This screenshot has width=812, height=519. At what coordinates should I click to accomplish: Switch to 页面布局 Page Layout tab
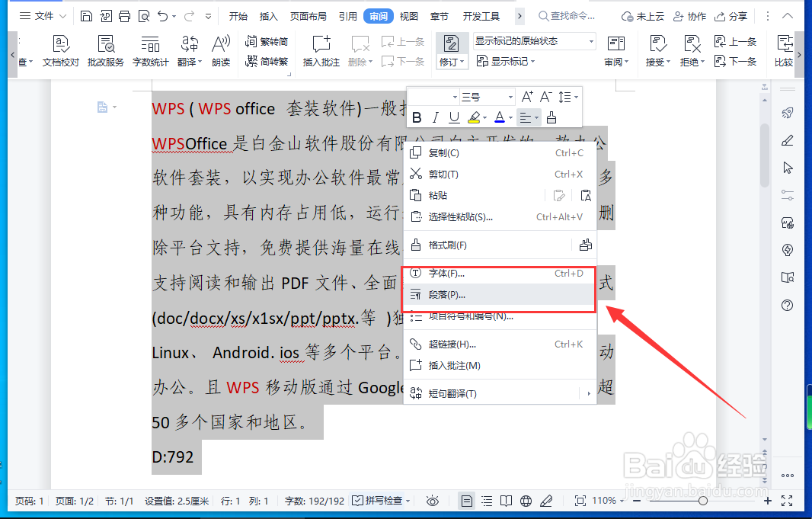tap(308, 16)
